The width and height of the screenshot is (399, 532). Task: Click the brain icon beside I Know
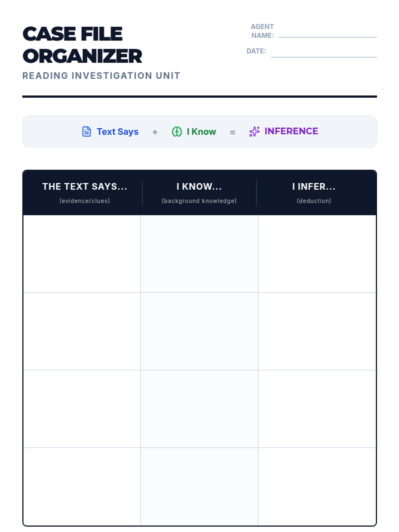coord(177,132)
